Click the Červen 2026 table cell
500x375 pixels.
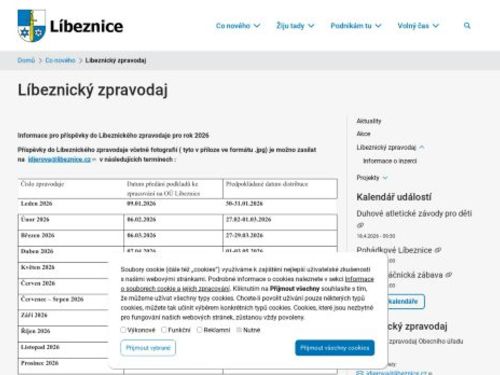pyautogui.click(x=63, y=286)
